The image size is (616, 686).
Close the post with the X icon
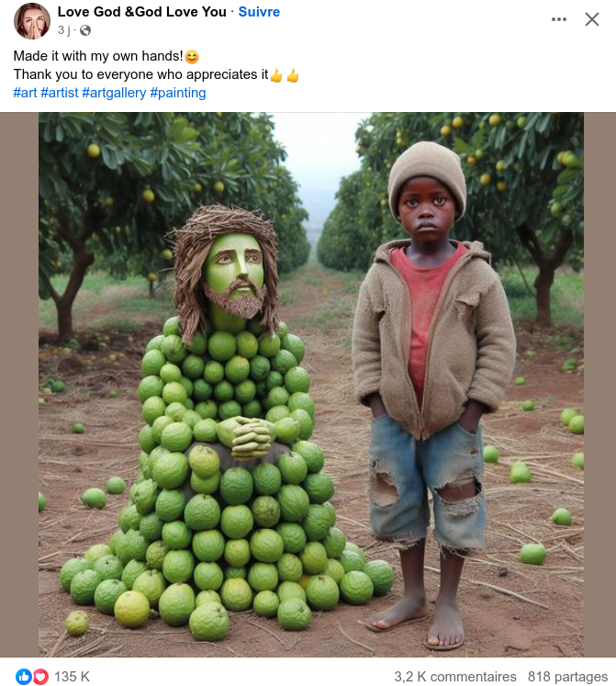592,19
